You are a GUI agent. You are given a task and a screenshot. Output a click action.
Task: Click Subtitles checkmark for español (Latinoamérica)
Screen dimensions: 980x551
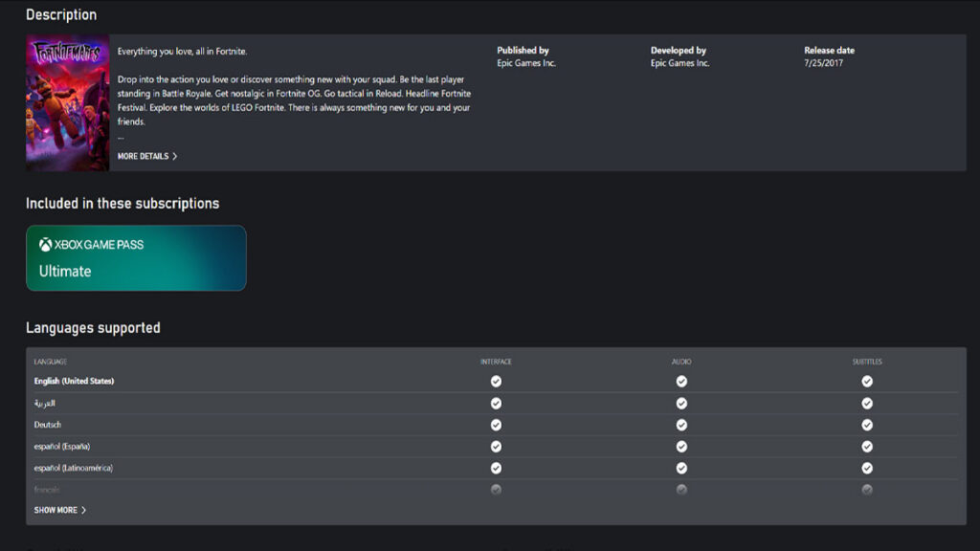[867, 468]
